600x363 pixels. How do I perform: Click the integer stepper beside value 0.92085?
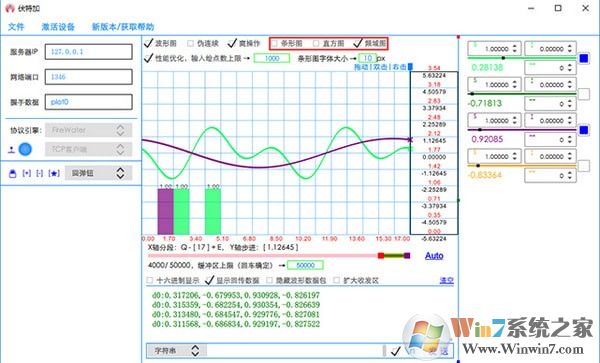(x=550, y=140)
